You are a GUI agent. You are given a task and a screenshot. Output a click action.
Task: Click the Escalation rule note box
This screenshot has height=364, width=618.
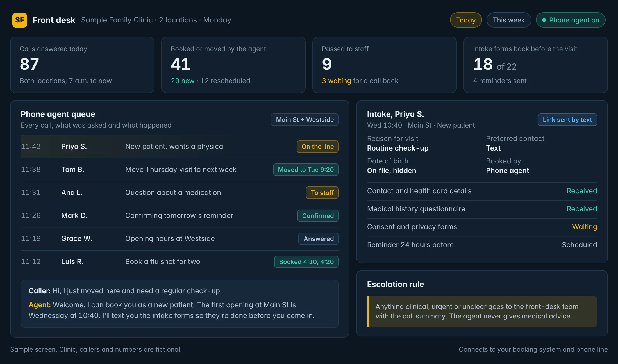(482, 311)
